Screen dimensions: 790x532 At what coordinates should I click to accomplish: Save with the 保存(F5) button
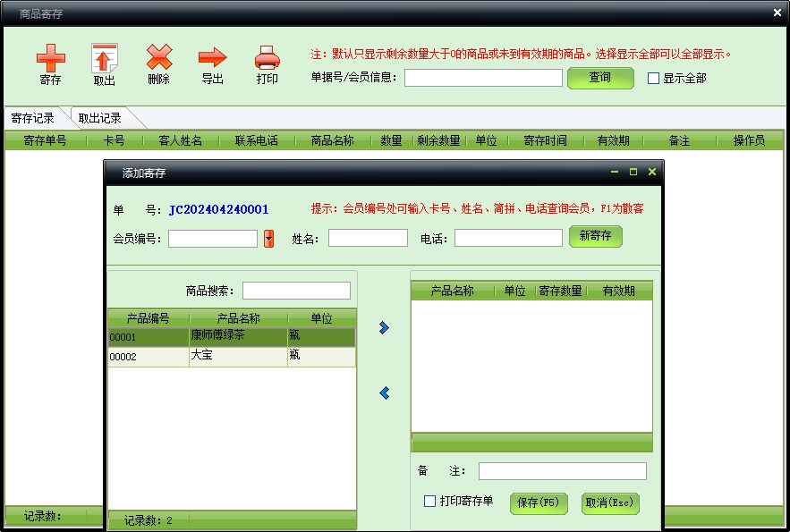539,502
